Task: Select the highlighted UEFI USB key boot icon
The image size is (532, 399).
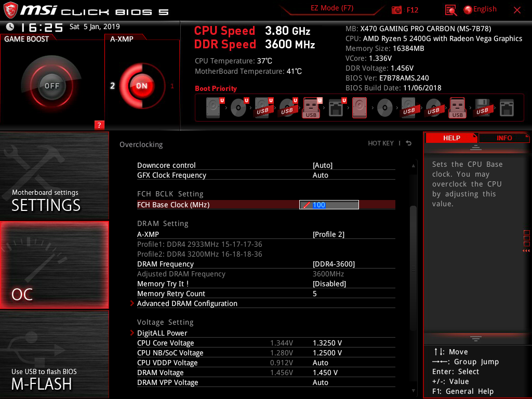Action: click(x=312, y=108)
